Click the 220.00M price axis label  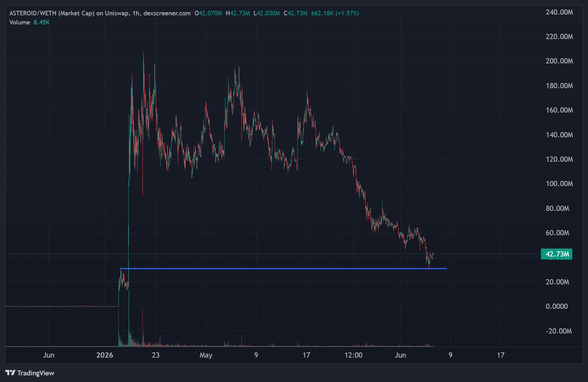click(559, 37)
